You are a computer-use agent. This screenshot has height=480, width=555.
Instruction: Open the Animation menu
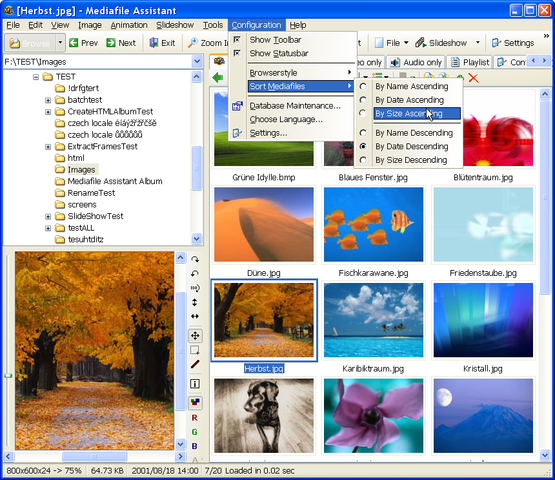tap(129, 25)
